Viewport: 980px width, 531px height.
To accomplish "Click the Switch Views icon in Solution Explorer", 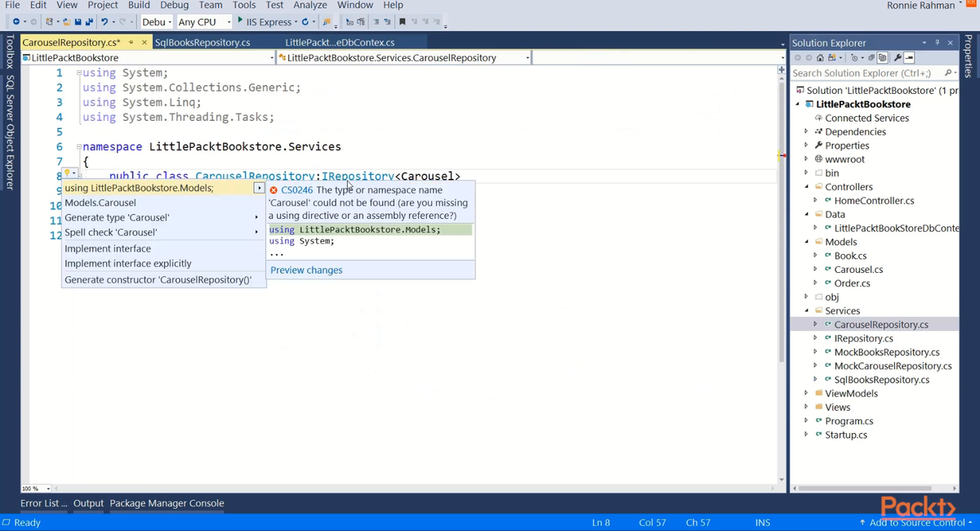I will coord(832,58).
